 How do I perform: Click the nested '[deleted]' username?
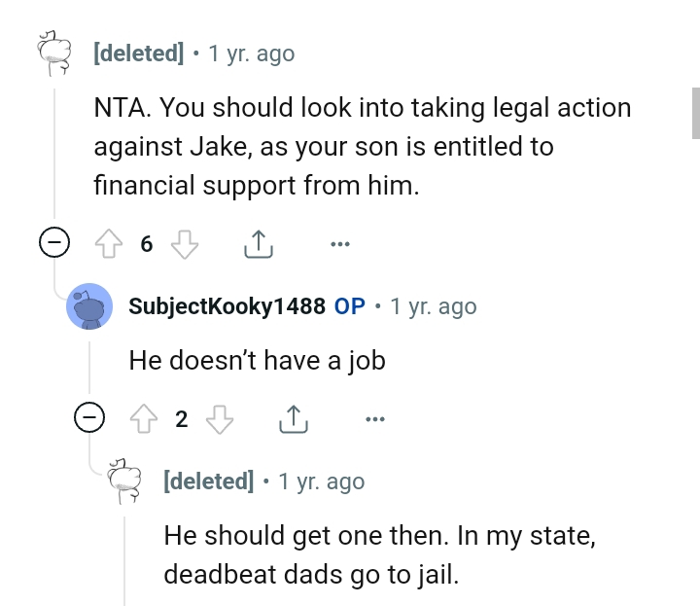coord(209,481)
